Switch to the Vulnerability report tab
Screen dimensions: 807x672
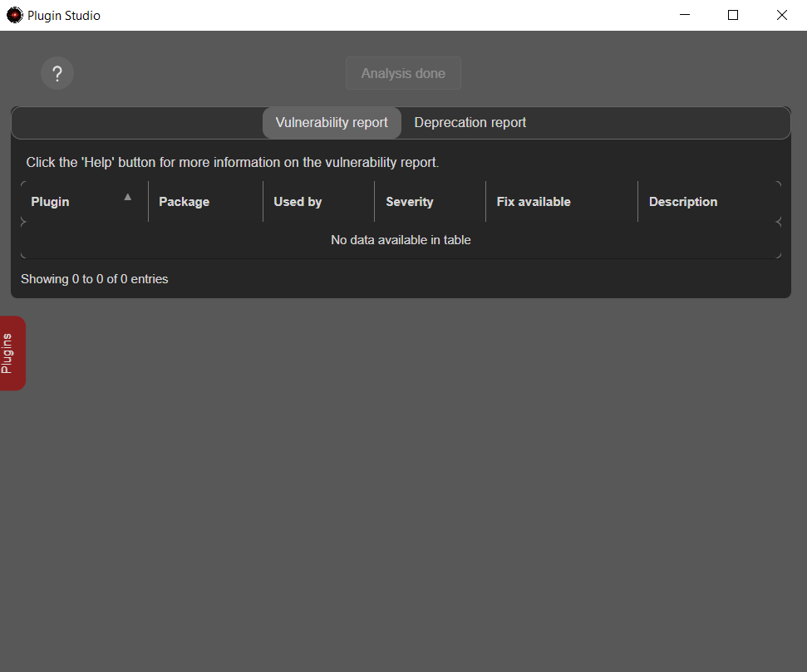coord(332,122)
